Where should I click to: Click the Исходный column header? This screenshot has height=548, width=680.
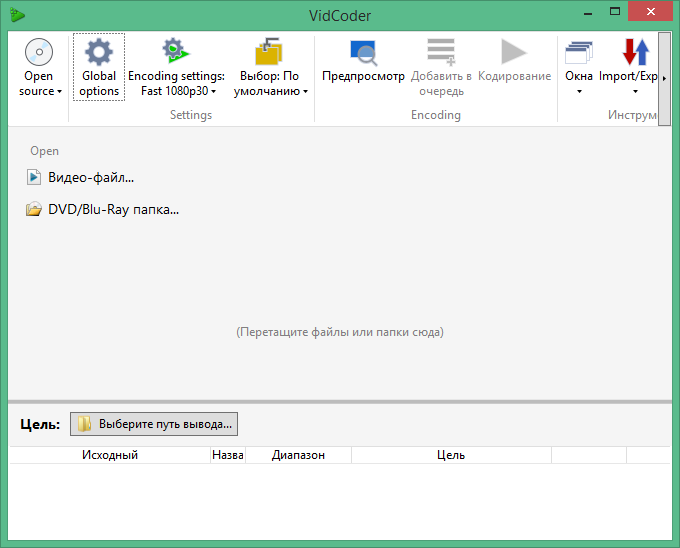coord(110,455)
